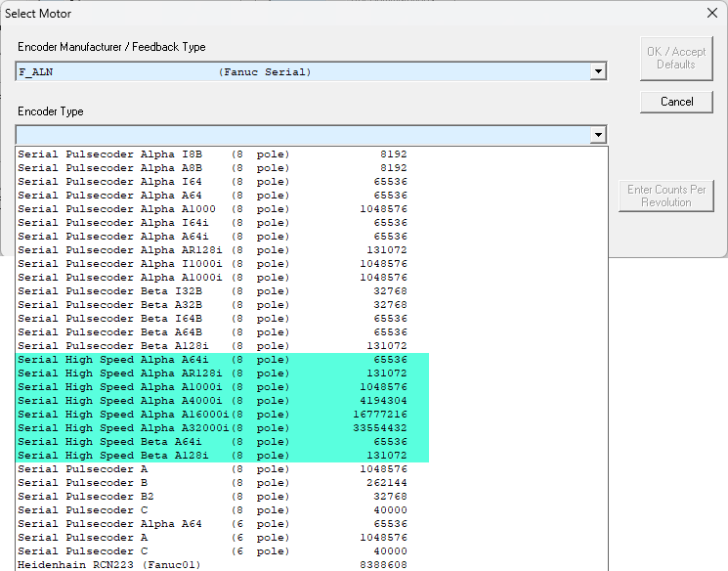The width and height of the screenshot is (728, 571).
Task: Select Serial Pulsecoder C (6 pole)
Action: (312, 551)
